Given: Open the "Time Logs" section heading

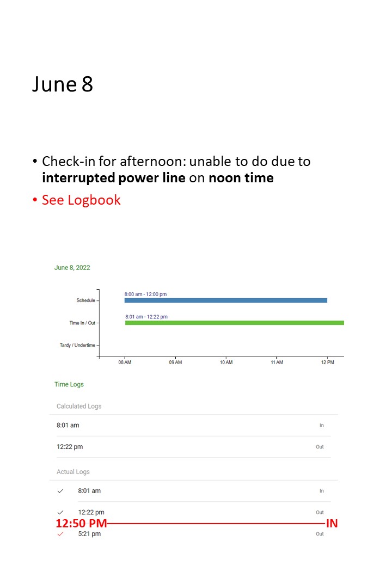Looking at the screenshot, I should tap(69, 384).
